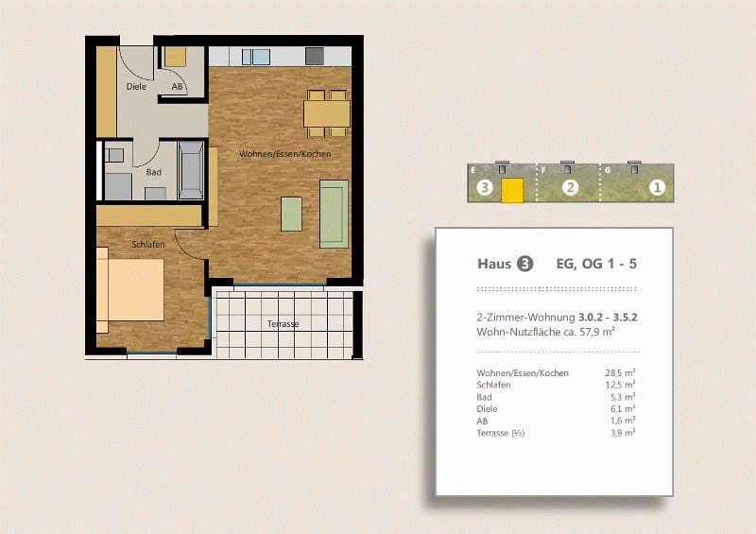Click the section letter F on site map

[542, 170]
